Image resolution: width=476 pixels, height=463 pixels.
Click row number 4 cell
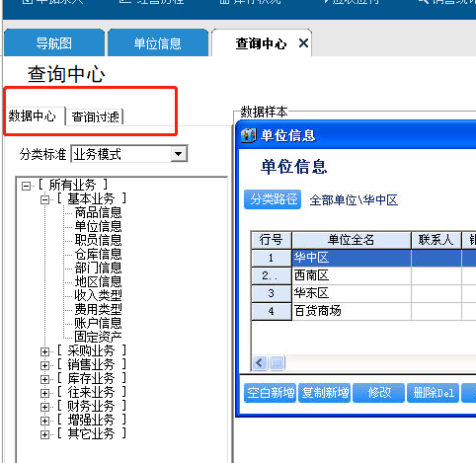pos(272,311)
